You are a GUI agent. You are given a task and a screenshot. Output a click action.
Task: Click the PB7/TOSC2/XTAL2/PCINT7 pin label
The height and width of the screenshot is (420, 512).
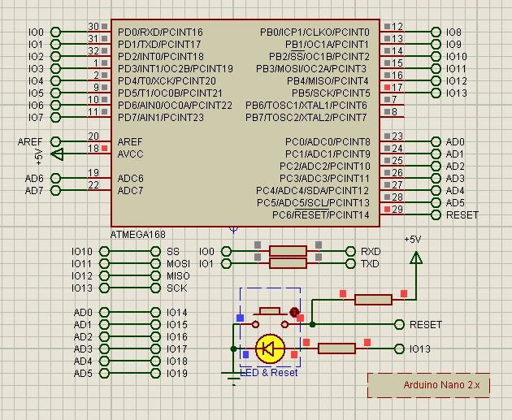point(306,118)
